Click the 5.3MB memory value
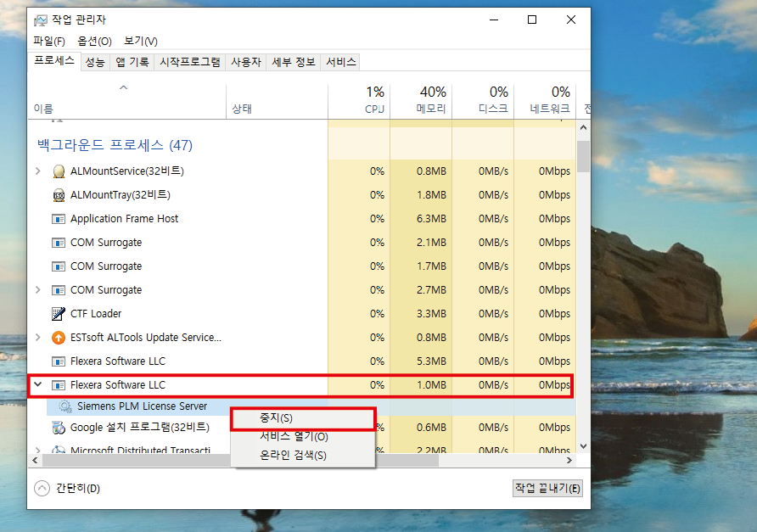Image resolution: width=757 pixels, height=532 pixels. pyautogui.click(x=431, y=361)
